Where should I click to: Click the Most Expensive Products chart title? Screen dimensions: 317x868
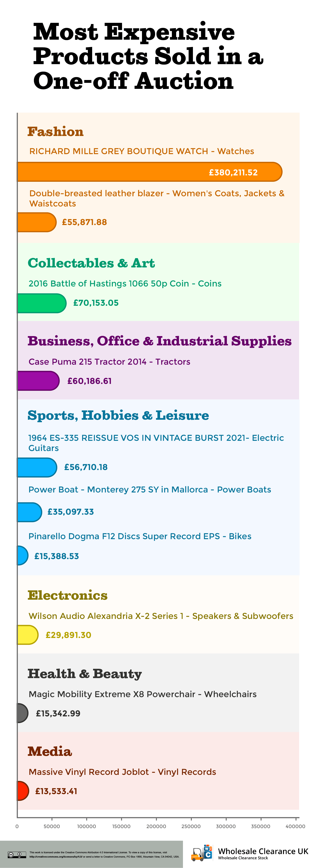click(148, 56)
